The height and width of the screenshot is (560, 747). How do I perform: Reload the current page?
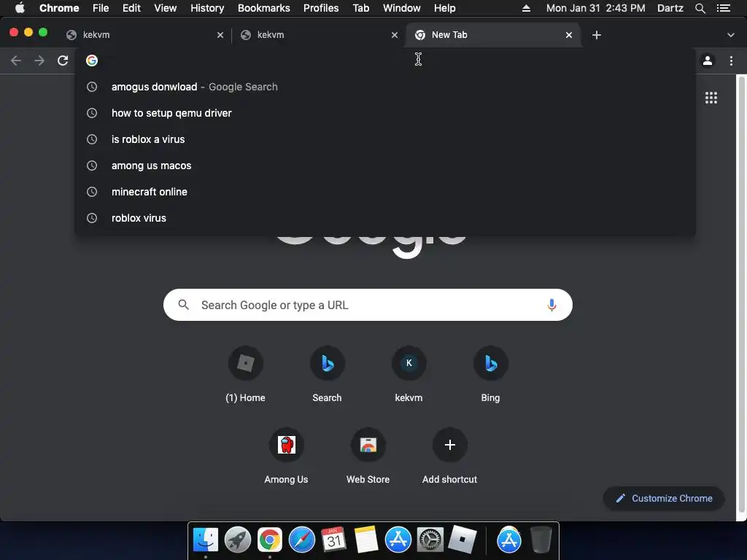[63, 61]
